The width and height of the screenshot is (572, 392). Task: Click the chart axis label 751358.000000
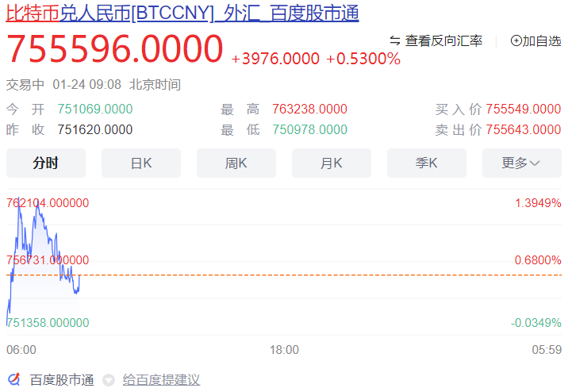[48, 323]
